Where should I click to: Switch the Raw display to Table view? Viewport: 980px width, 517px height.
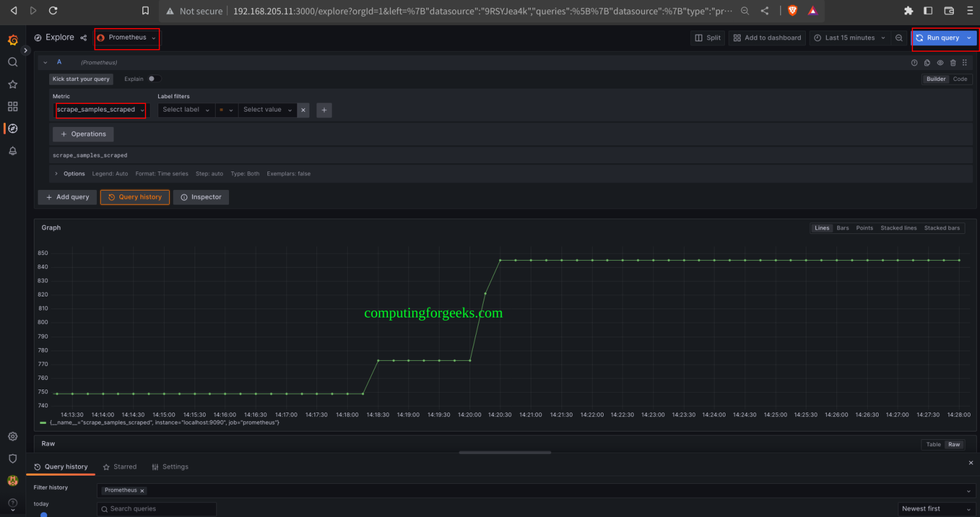933,444
